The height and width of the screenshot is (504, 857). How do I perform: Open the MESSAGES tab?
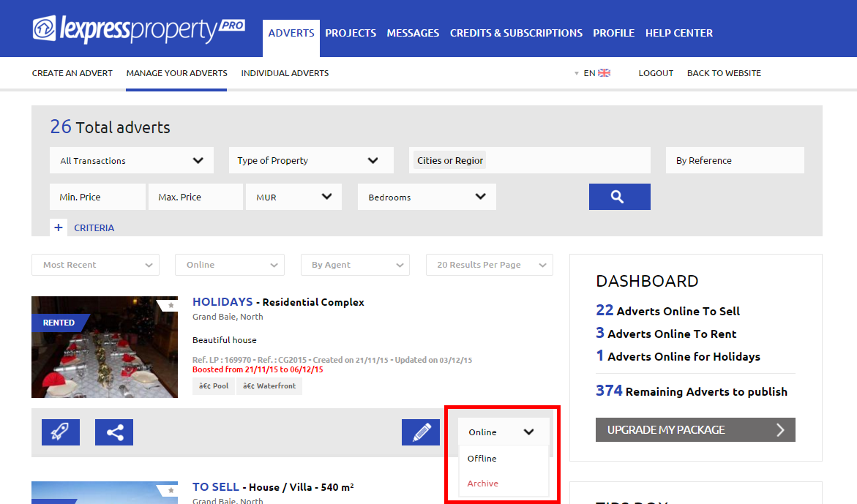pos(413,34)
